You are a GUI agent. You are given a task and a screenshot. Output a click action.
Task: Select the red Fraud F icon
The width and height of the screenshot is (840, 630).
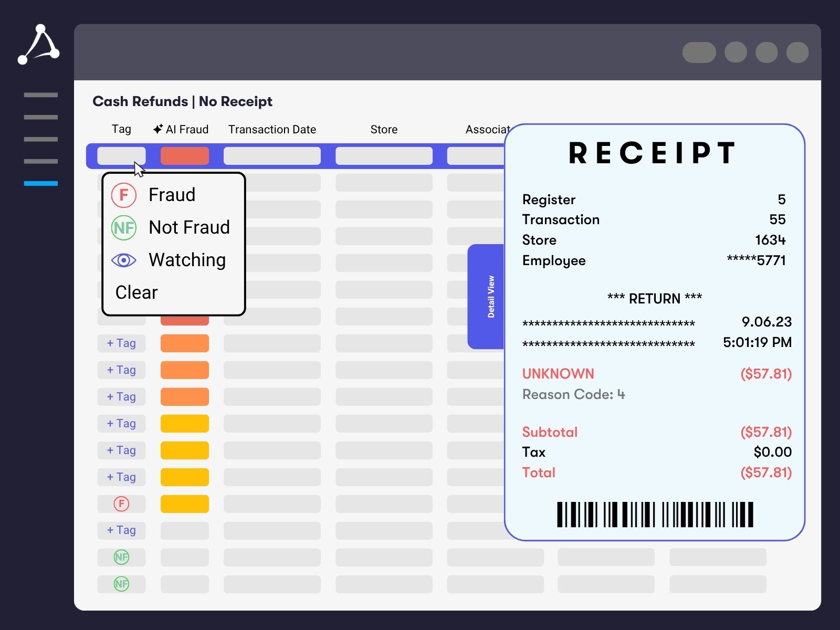coord(124,195)
